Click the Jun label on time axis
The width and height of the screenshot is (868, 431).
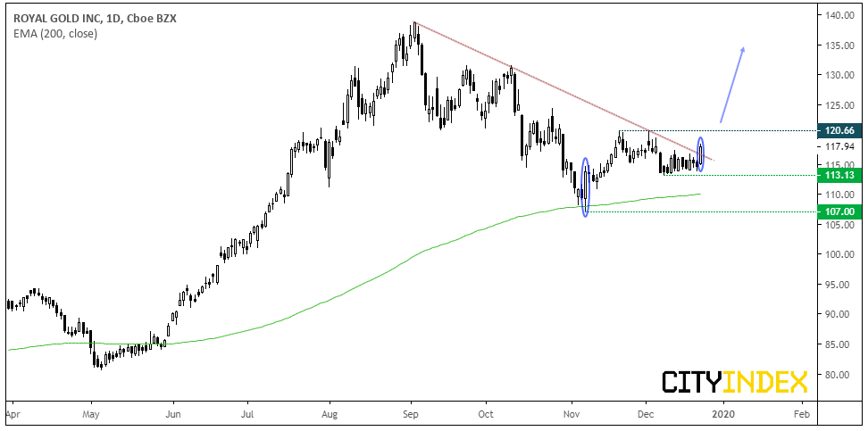[x=173, y=413]
